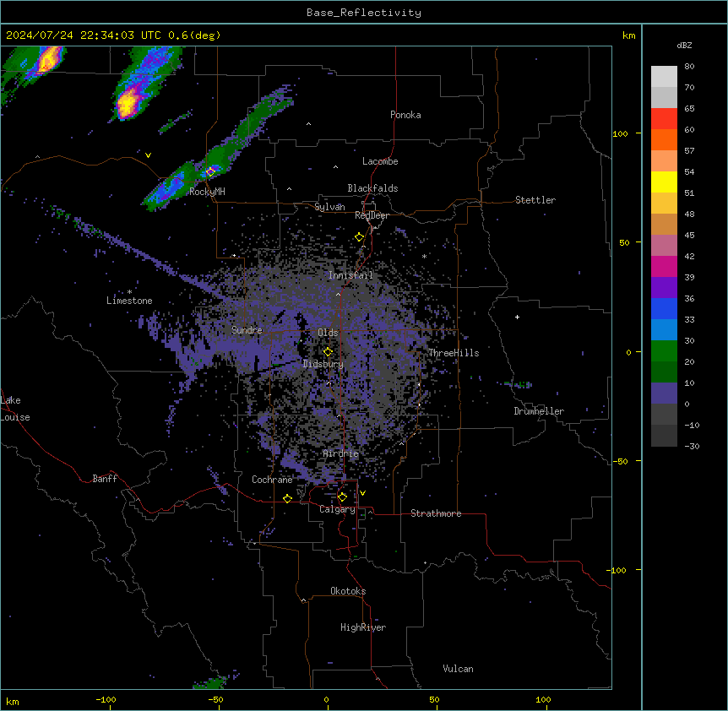Select the yellow 54–51 dBZ legend swatch

[664, 182]
